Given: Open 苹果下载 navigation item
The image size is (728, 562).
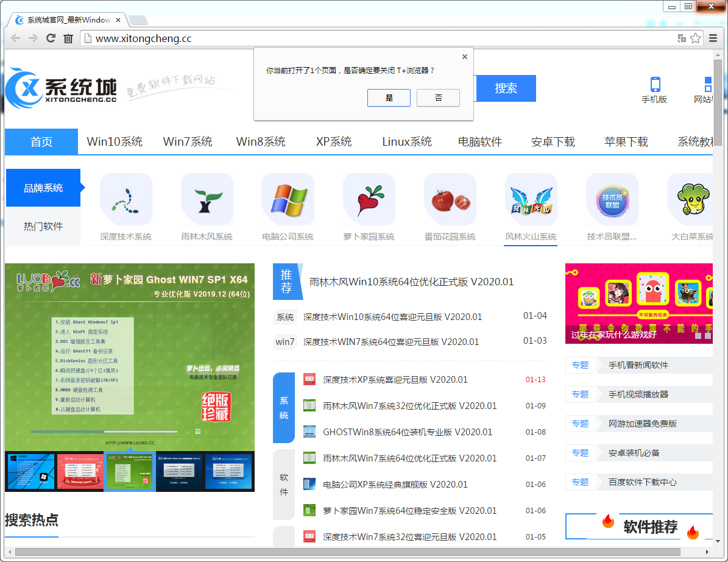Looking at the screenshot, I should [x=626, y=141].
